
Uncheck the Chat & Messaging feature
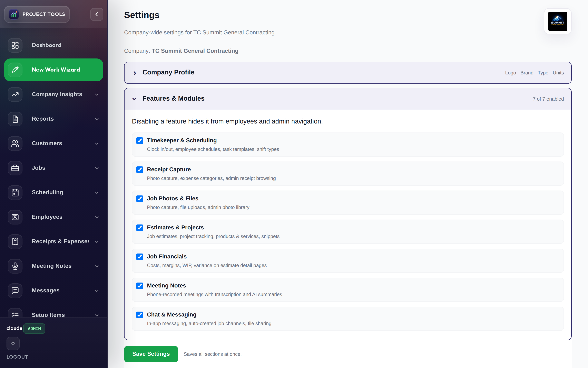click(x=139, y=315)
